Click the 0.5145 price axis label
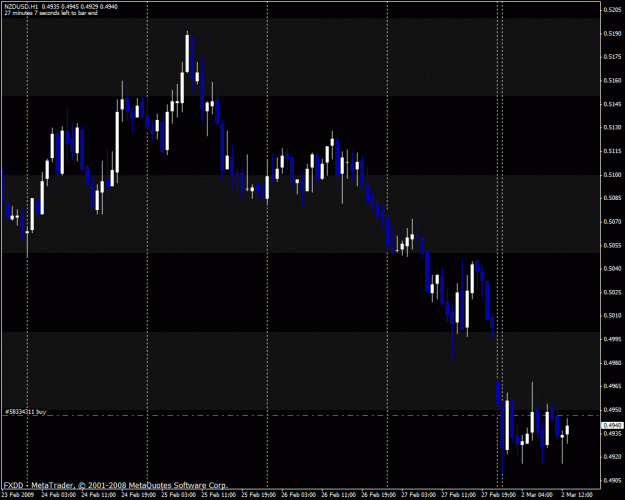The image size is (625, 500). pos(613,104)
